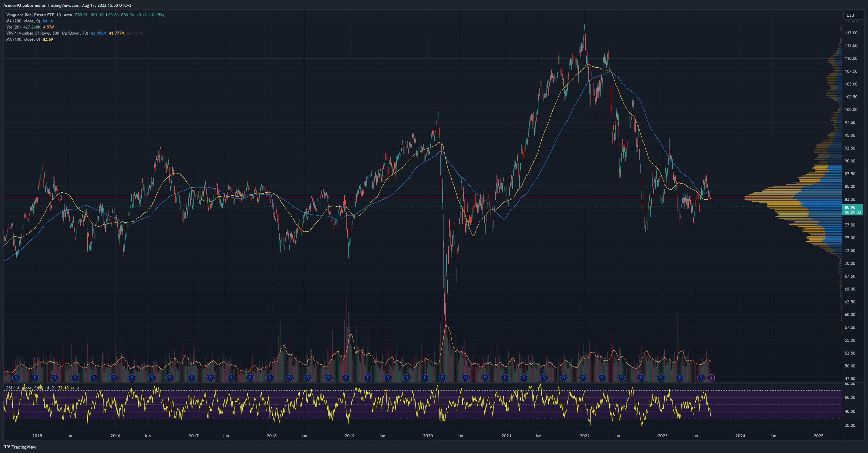Viewport: 868px width, 453px height.
Task: Click the MA (200, close, 0) legend
Action: click(23, 21)
